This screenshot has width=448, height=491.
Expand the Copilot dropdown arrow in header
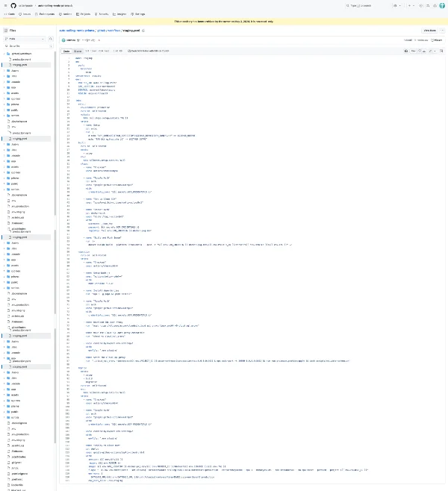pyautogui.click(x=399, y=6)
